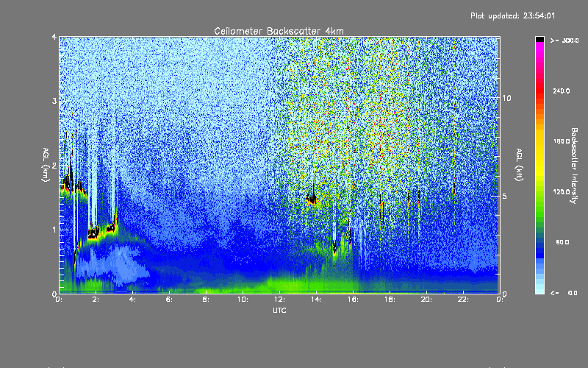Click the "240.0" colorbar label

click(562, 91)
